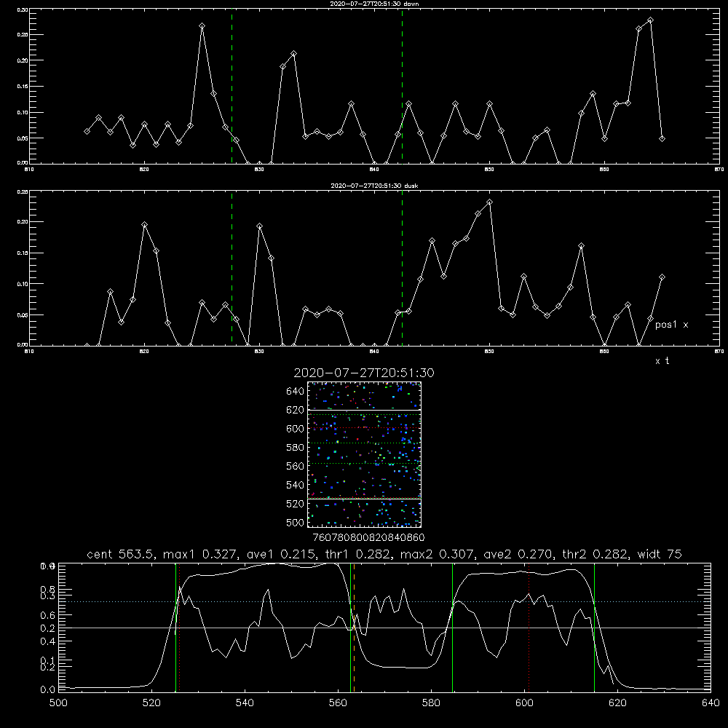Viewport: 728px width, 728px height.
Task: Click the '620' x-axis label of the bottom plot
Action: coord(617,703)
